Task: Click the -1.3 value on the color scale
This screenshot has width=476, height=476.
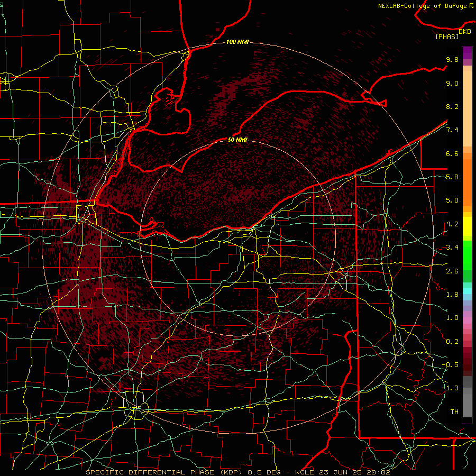Action: tap(450, 388)
